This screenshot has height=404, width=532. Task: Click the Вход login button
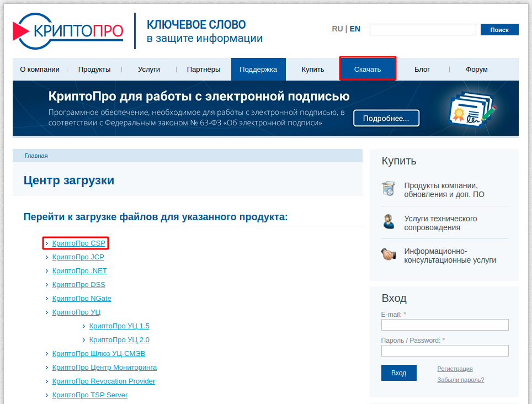pyautogui.click(x=398, y=373)
